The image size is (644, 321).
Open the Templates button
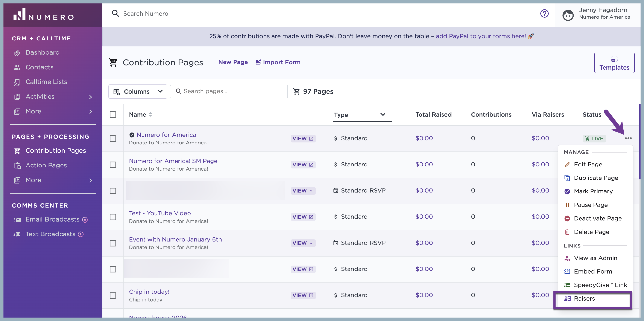pos(614,63)
